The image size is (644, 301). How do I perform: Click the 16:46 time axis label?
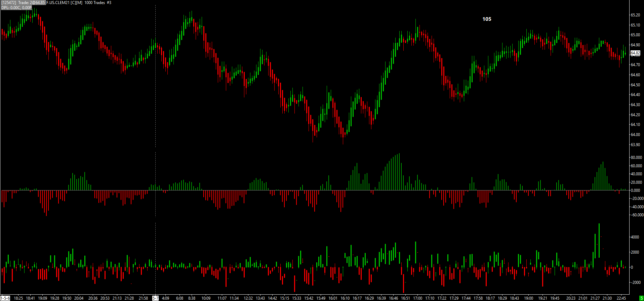point(393,298)
